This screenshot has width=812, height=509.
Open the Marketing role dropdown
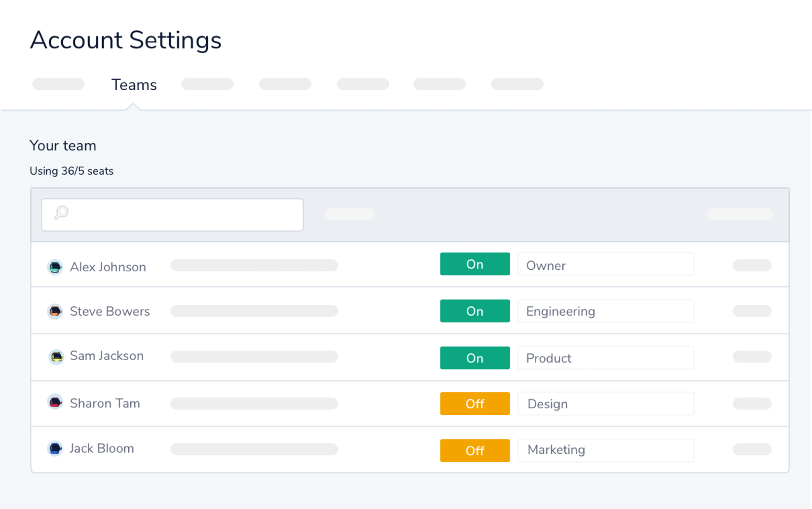pos(605,450)
